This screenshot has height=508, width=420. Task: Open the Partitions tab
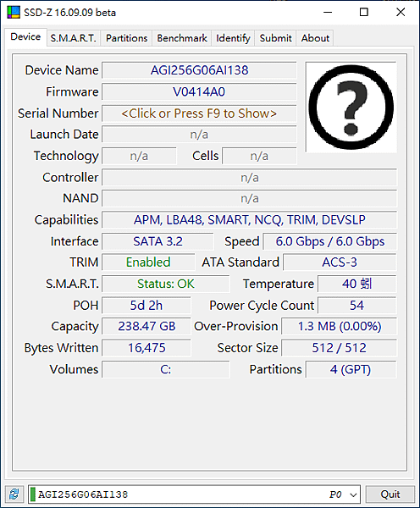click(x=126, y=38)
